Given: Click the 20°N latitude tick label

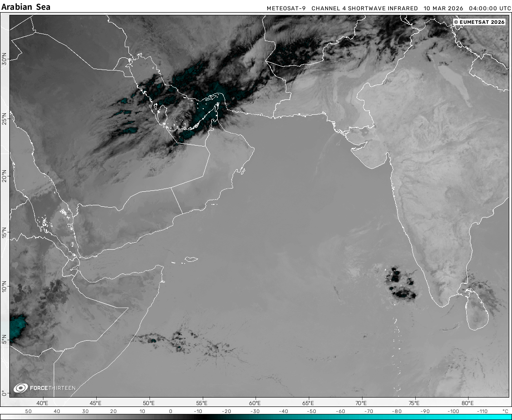Looking at the screenshot, I should (4, 178).
